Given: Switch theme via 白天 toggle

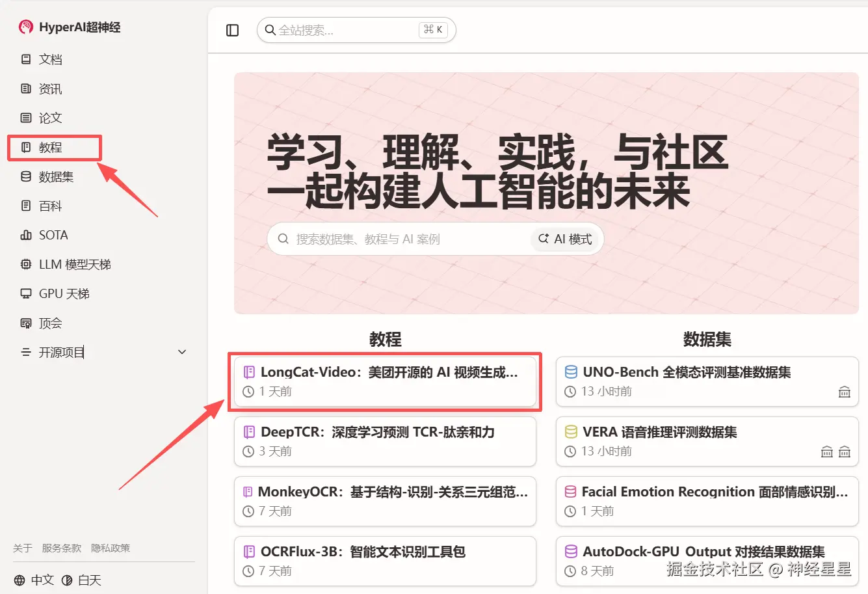Looking at the screenshot, I should (x=82, y=580).
